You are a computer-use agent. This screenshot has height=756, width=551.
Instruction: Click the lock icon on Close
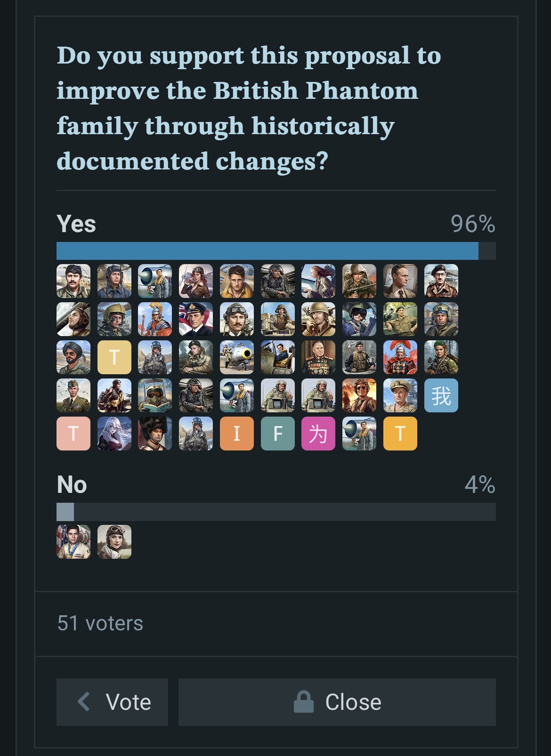click(304, 701)
